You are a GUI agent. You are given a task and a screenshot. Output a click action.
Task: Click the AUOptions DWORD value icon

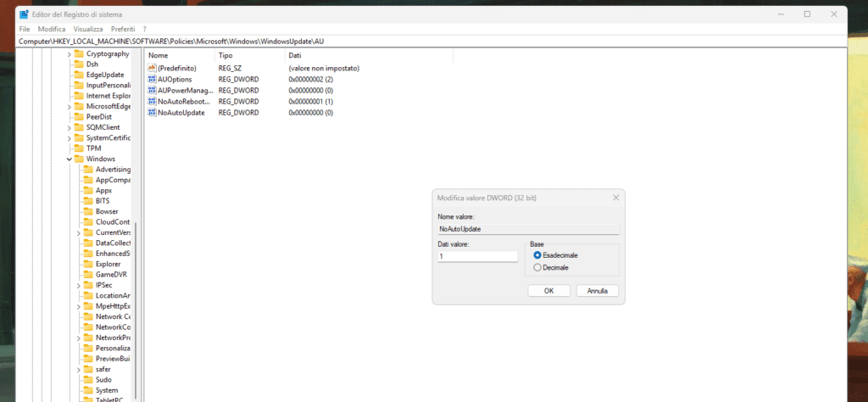coord(153,79)
